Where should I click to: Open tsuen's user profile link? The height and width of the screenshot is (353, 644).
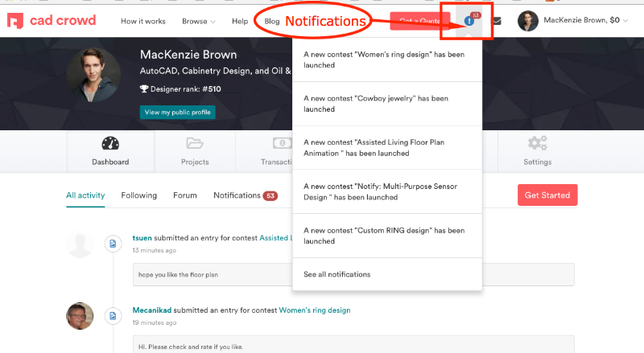[142, 238]
